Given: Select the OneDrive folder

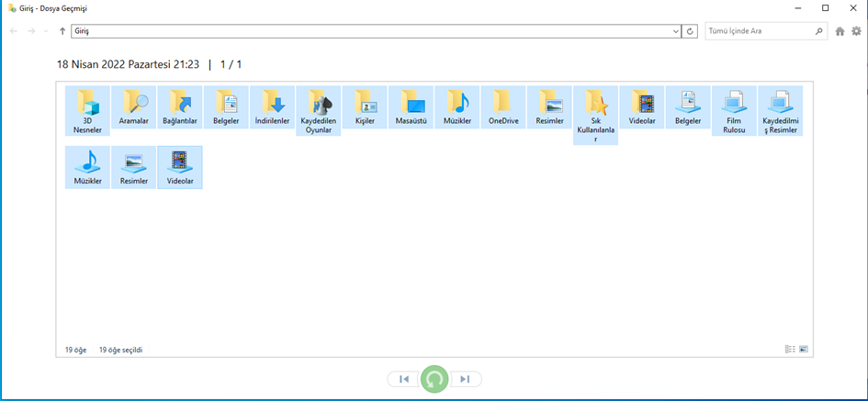Looking at the screenshot, I should point(503,107).
